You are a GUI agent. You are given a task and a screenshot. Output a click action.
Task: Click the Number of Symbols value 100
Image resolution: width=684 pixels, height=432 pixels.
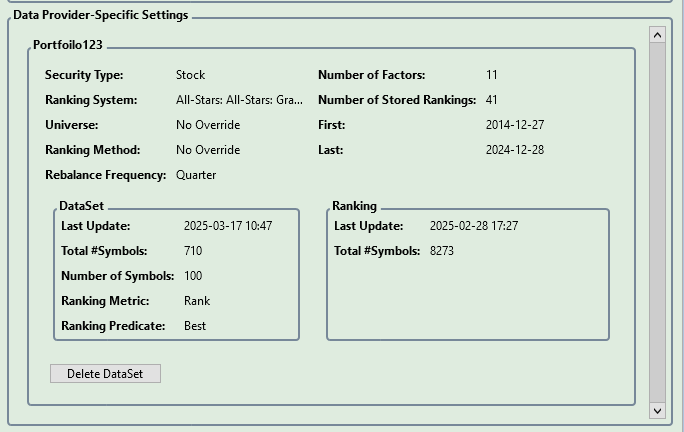(193, 276)
